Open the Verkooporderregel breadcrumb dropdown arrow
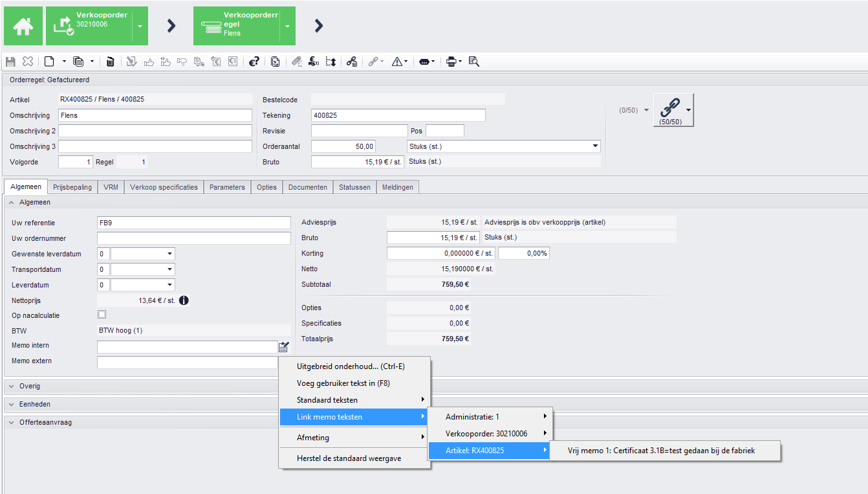This screenshot has height=494, width=868. pos(287,27)
